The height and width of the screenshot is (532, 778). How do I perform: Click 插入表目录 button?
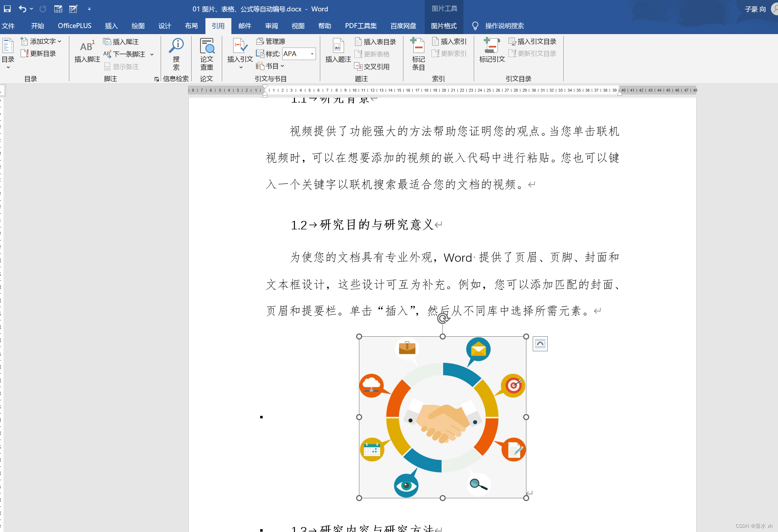tap(375, 42)
